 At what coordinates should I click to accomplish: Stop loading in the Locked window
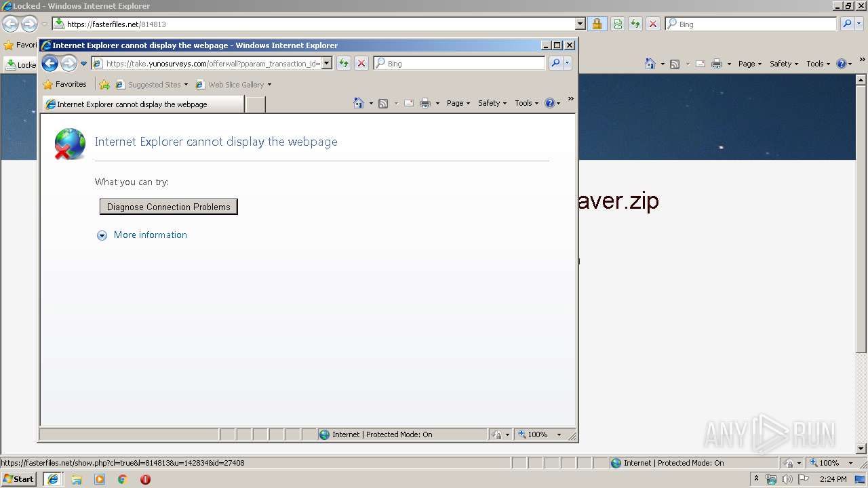[653, 24]
